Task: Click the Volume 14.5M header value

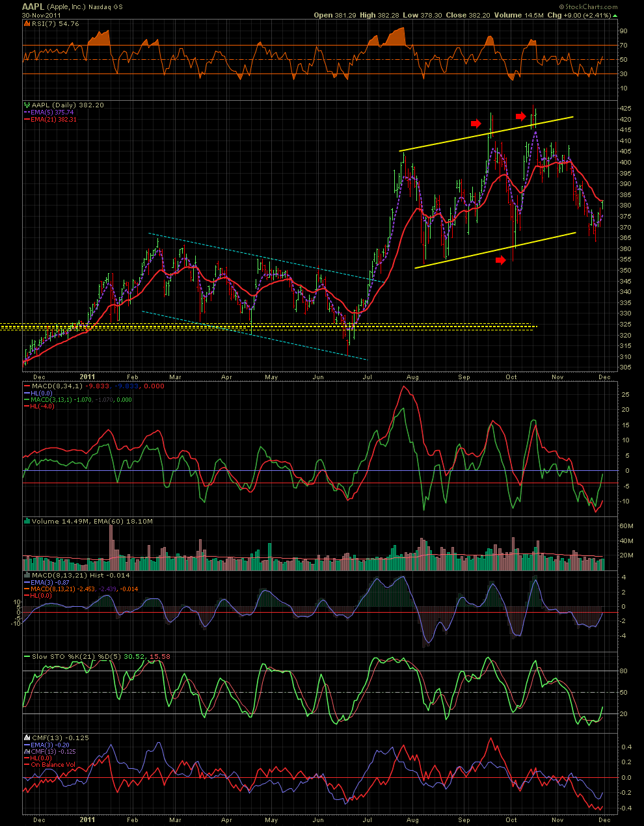Action: [518, 14]
